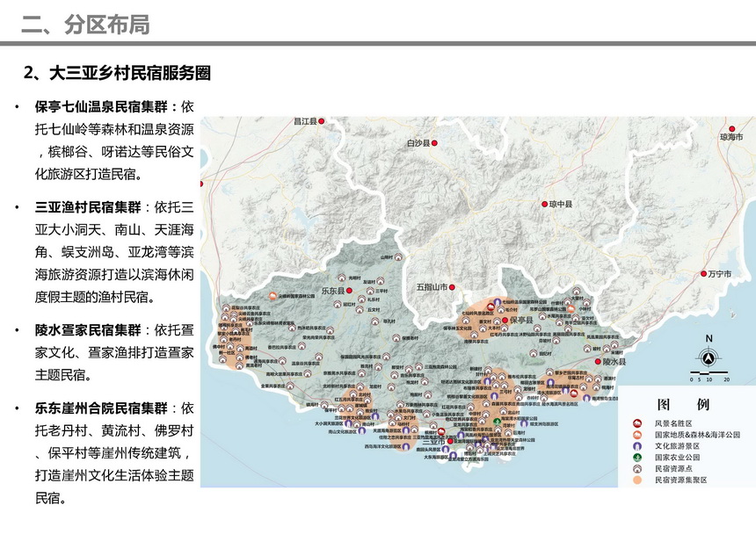Viewport: 756px width, 534px height.
Task: Click the purple icon beside 南山文化旅游区
Action: (361, 431)
